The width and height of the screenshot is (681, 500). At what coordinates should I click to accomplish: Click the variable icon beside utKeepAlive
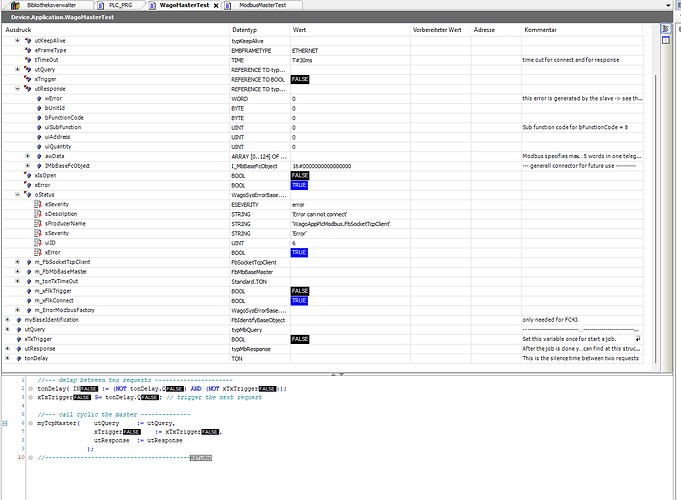pos(28,40)
